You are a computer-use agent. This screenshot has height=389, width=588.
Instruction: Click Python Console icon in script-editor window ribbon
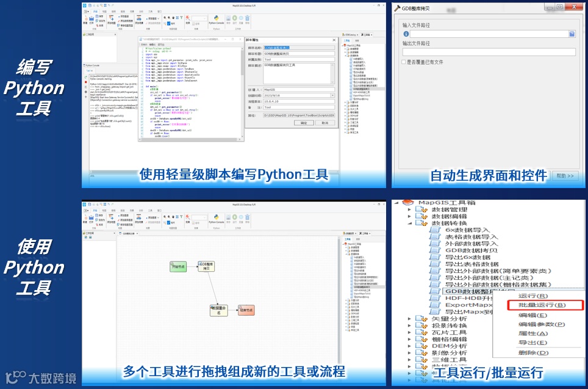[x=217, y=20]
